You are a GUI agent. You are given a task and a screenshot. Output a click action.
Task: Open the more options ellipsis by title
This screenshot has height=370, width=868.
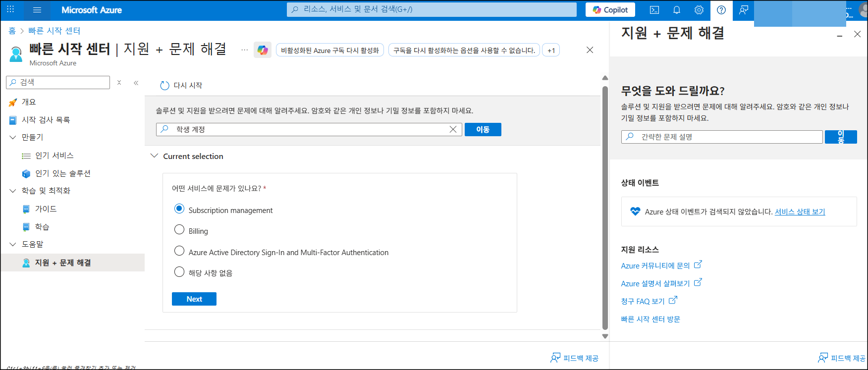pos(245,50)
